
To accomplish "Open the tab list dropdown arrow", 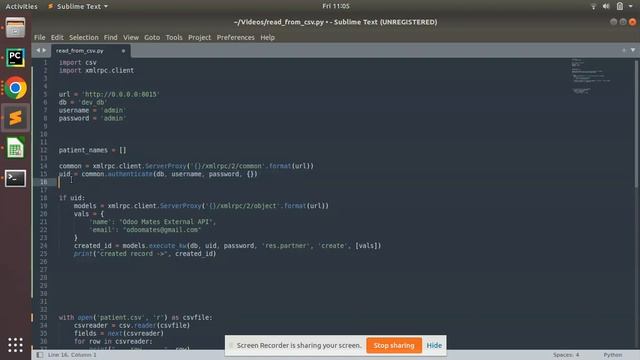I will [x=633, y=50].
